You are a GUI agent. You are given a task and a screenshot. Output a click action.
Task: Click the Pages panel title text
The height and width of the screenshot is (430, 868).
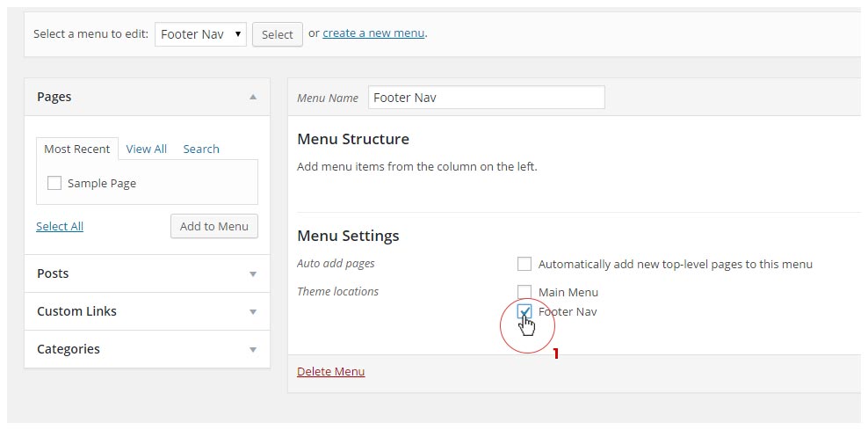(54, 97)
